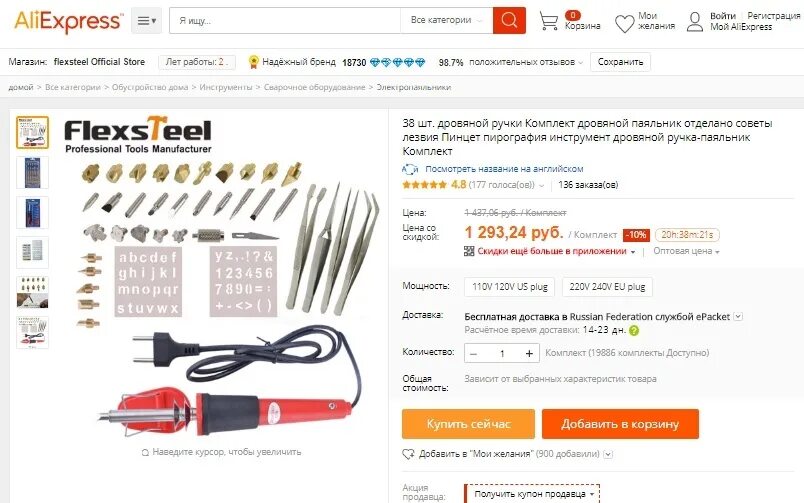Open the shopping cart icon

coord(548,21)
